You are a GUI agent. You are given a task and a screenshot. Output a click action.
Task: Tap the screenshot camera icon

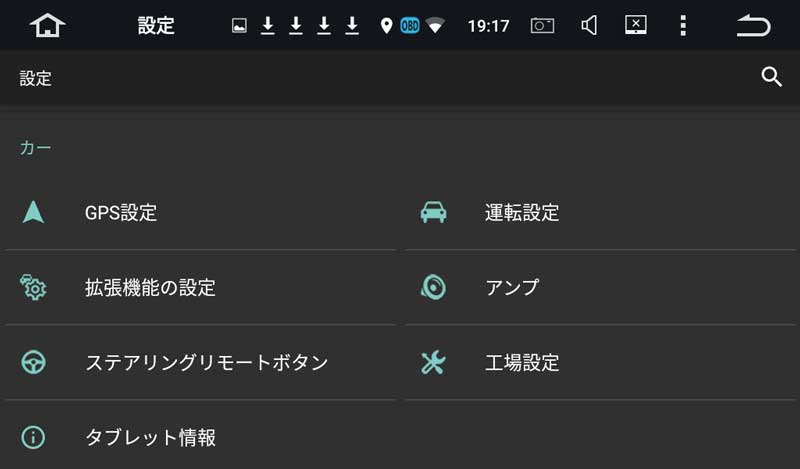542,25
